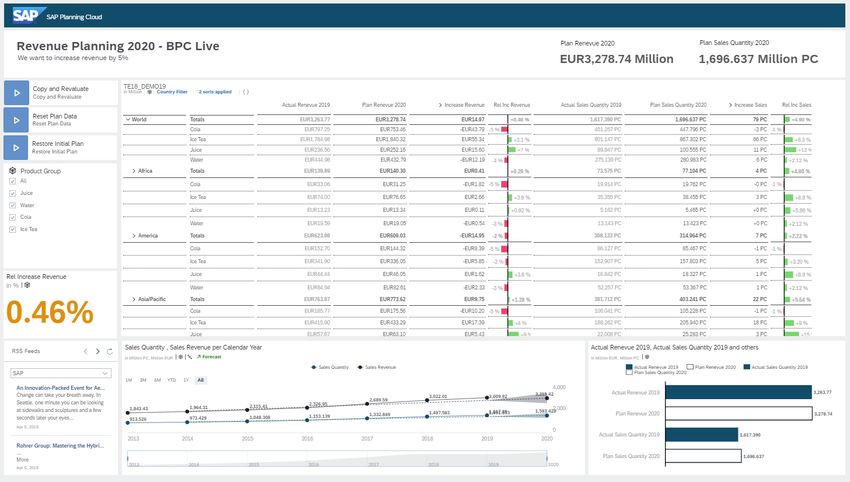Click the parentheses formula icon in table header

246,92
